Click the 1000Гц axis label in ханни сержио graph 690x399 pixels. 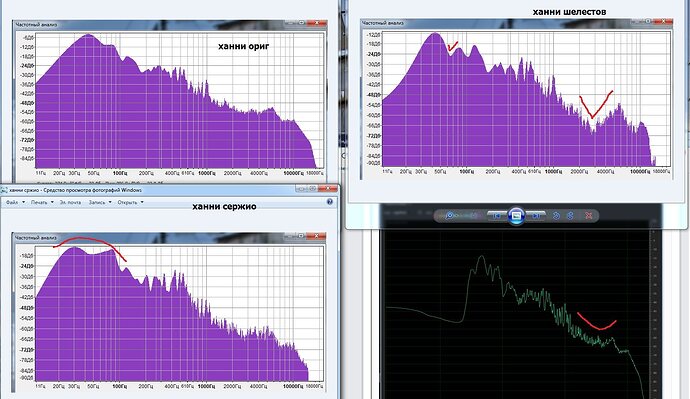206,386
